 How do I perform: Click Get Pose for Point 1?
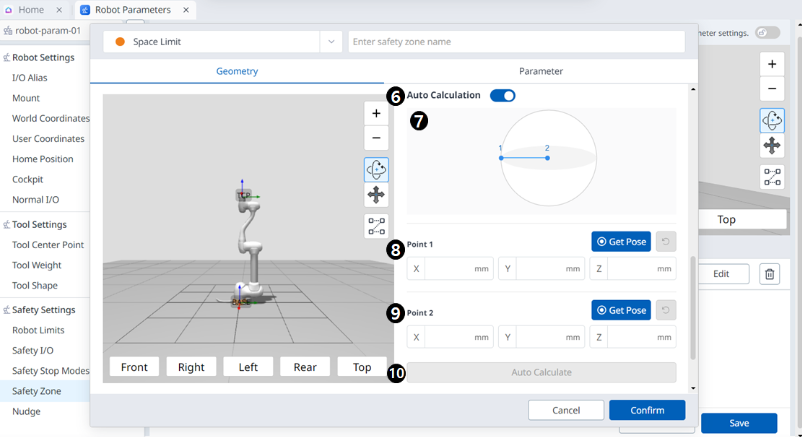point(621,241)
